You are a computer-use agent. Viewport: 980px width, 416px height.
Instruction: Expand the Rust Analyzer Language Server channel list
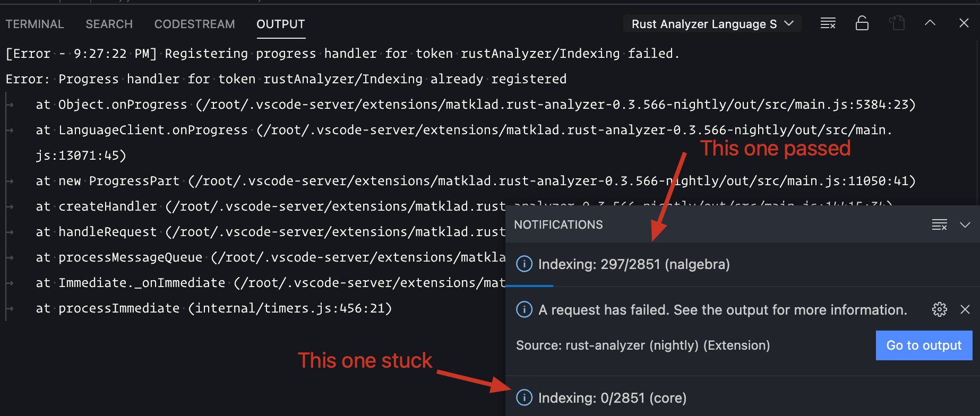(787, 23)
